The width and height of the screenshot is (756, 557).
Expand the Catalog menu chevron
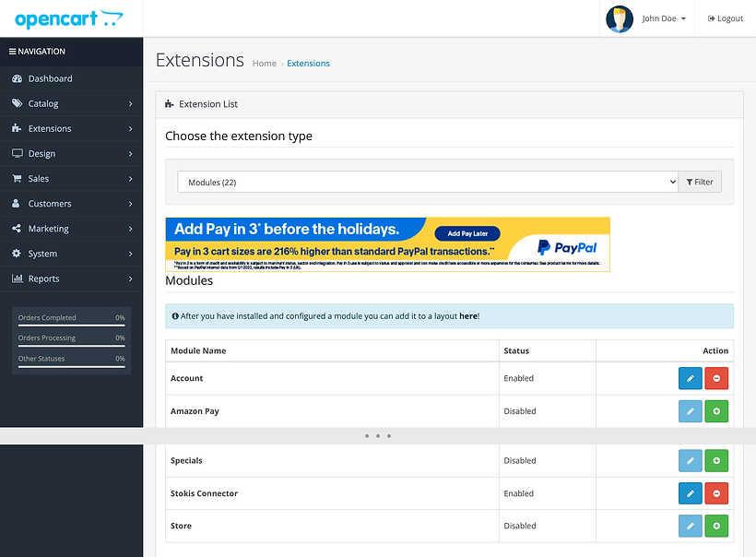pos(130,103)
